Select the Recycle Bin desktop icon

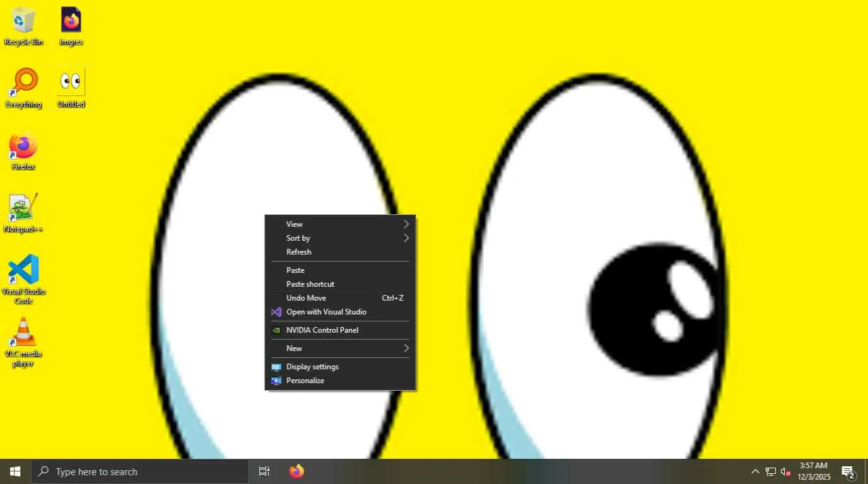click(x=24, y=26)
